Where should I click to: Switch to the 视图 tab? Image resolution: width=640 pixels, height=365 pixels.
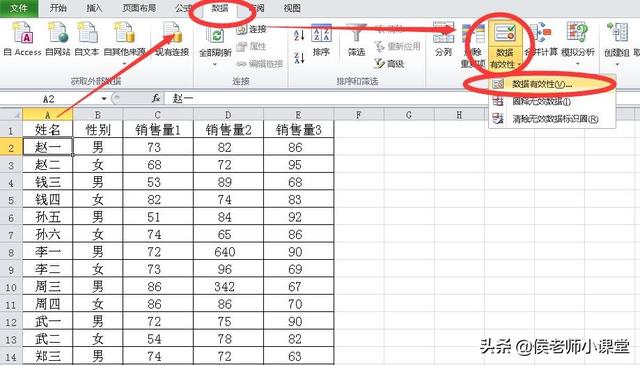tap(292, 8)
